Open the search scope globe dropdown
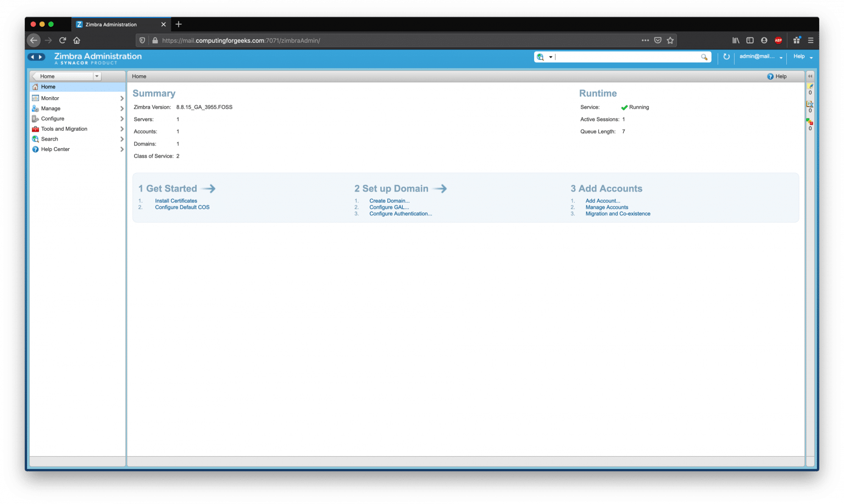 coord(544,57)
